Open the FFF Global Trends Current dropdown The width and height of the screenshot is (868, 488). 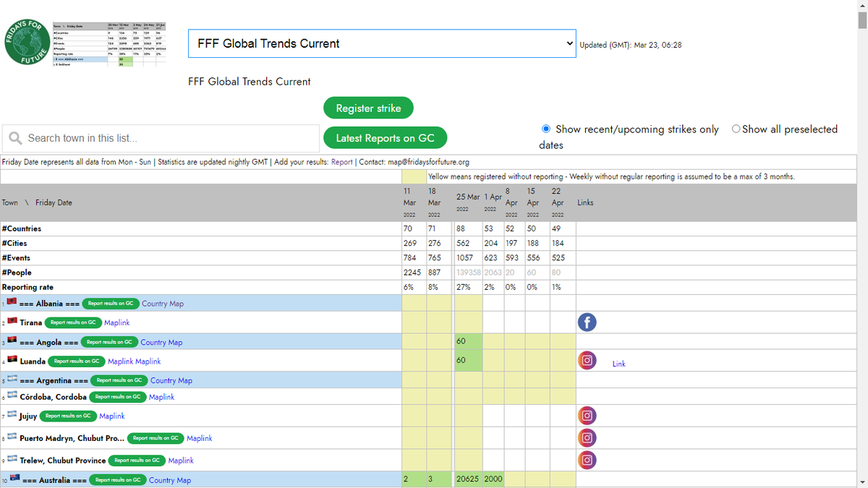382,43
